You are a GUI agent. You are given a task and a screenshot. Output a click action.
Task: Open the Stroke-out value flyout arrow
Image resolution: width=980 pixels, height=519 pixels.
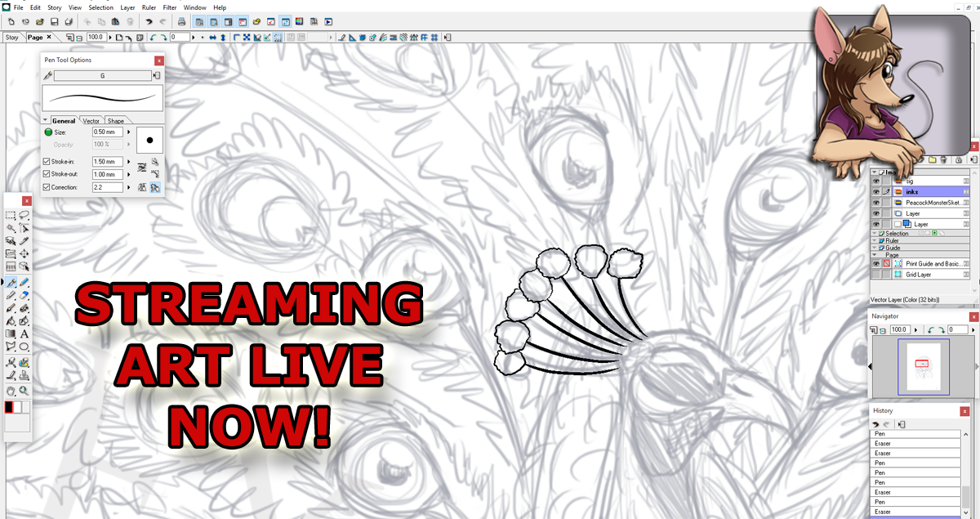(128, 174)
